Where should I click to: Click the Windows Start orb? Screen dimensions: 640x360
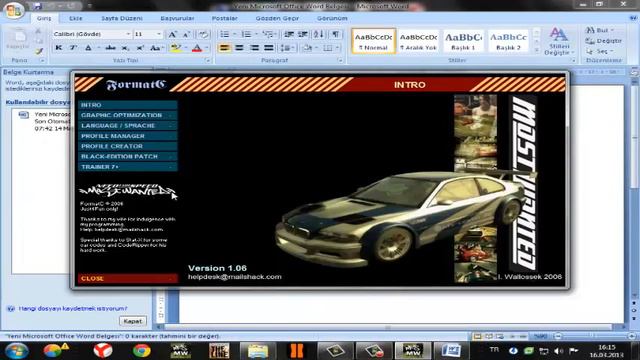[x=17, y=351]
